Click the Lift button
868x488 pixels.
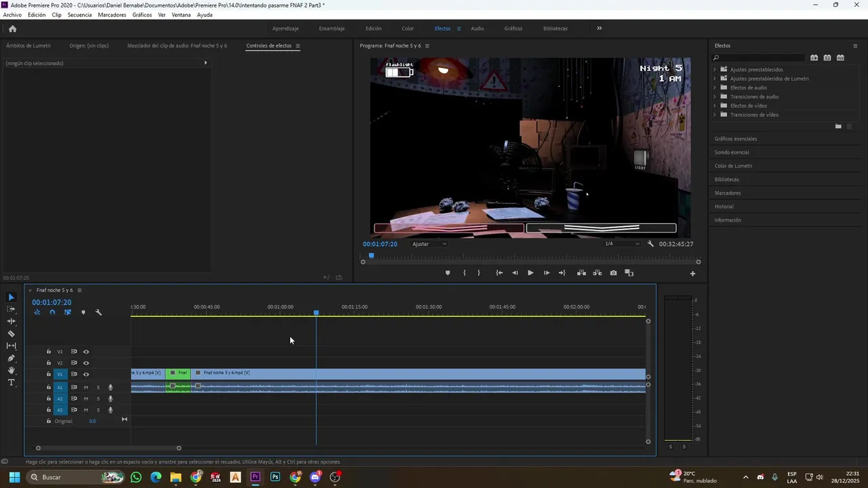pos(581,273)
